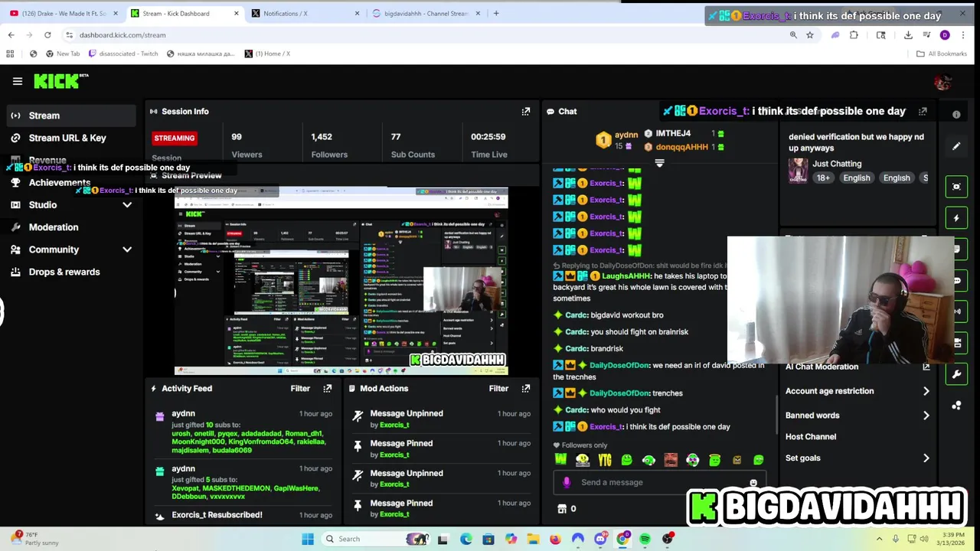
Task: Open AI Chat Moderation external link icon
Action: [926, 367]
